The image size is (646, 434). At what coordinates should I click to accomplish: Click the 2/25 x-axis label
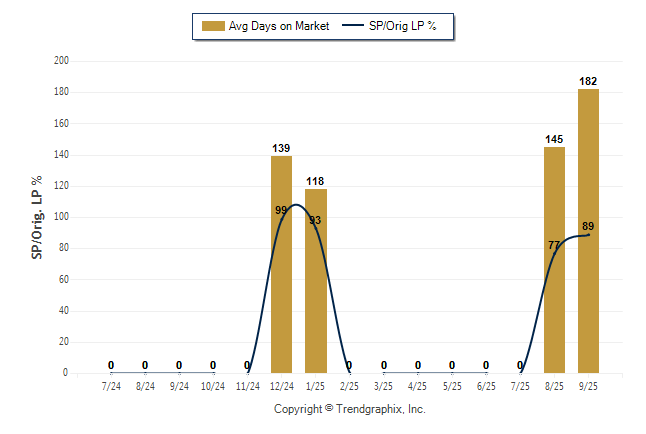pyautogui.click(x=349, y=386)
